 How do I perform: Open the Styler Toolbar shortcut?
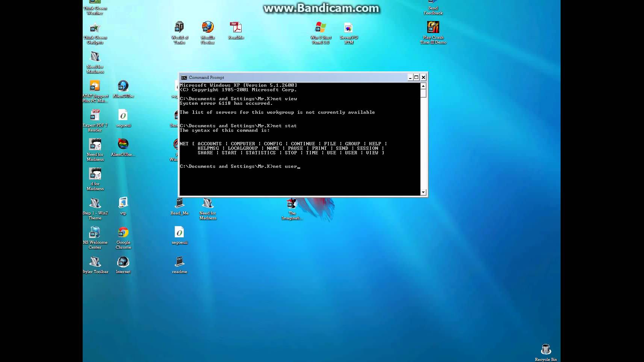95,261
